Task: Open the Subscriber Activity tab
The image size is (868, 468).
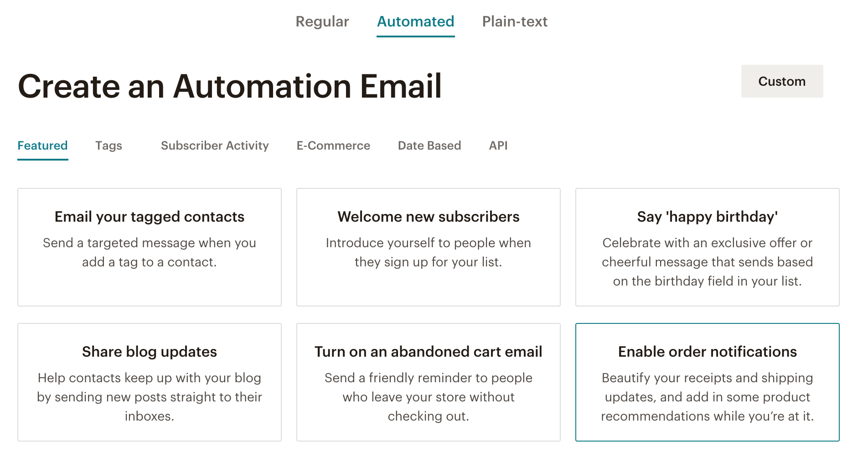Action: [214, 146]
